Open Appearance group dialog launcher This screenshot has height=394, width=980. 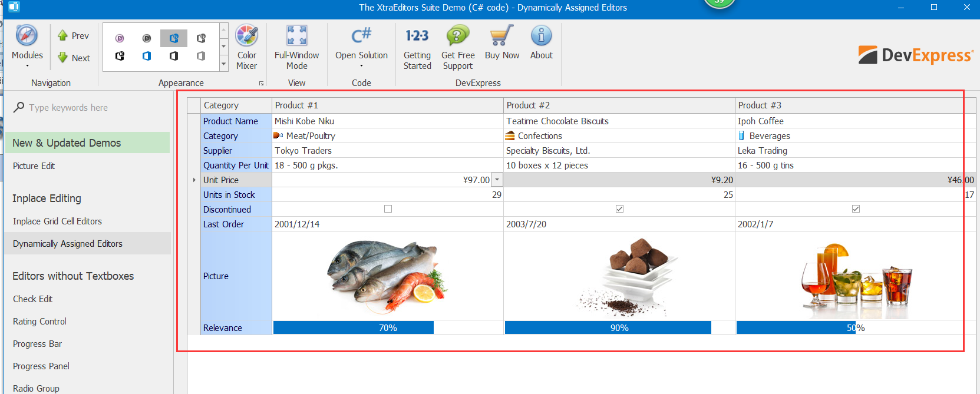262,84
